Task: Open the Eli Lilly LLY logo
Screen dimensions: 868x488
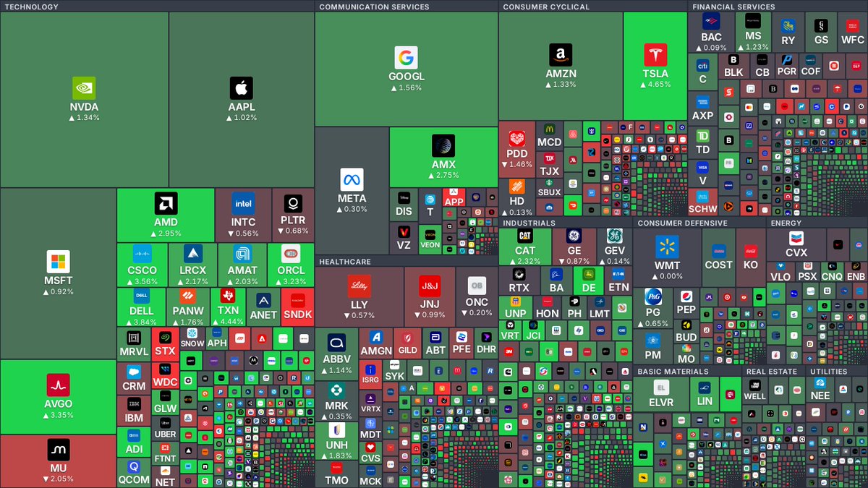Action: (x=359, y=286)
